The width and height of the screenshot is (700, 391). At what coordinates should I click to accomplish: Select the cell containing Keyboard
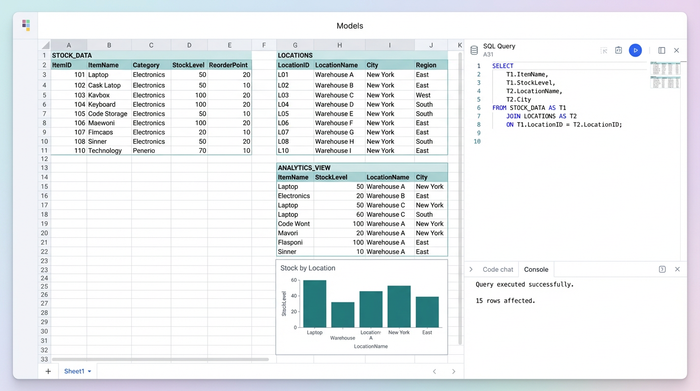click(x=109, y=104)
